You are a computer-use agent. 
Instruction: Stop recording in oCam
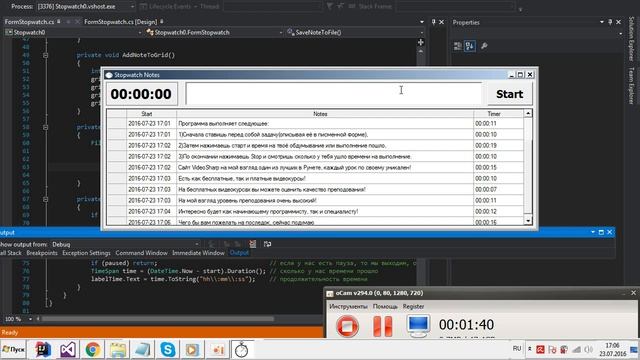click(347, 326)
